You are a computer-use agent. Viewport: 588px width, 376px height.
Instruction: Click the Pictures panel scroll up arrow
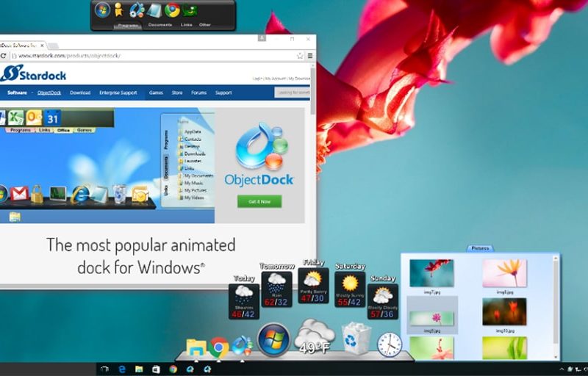point(556,258)
